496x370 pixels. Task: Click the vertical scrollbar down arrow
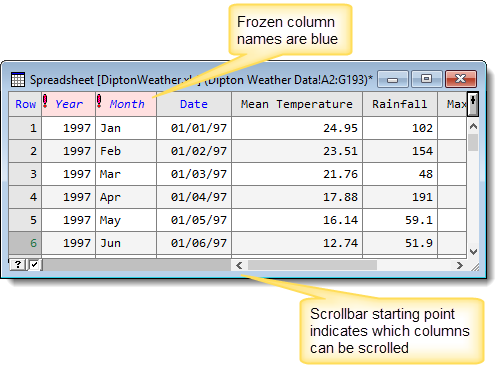(x=473, y=252)
